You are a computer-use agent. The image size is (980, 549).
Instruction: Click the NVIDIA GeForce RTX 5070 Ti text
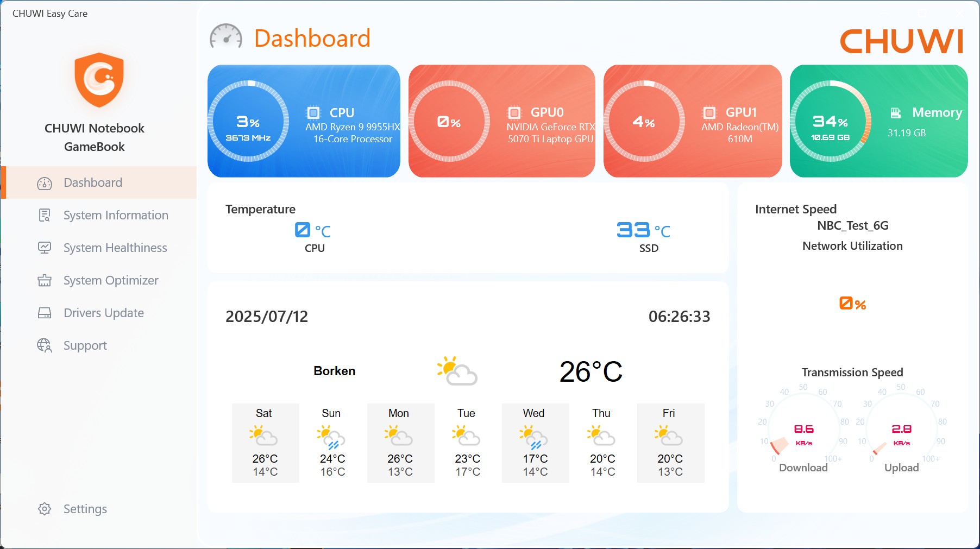(551, 133)
